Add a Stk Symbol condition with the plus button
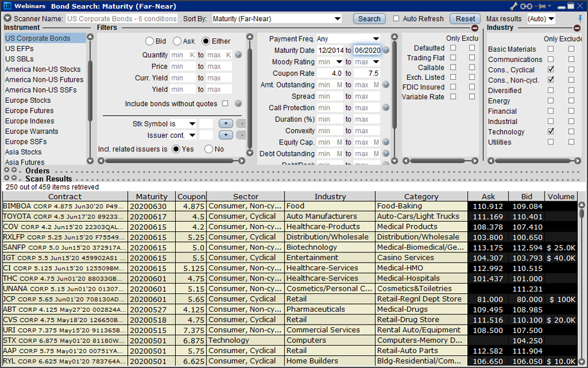The width and height of the screenshot is (588, 368). click(225, 123)
